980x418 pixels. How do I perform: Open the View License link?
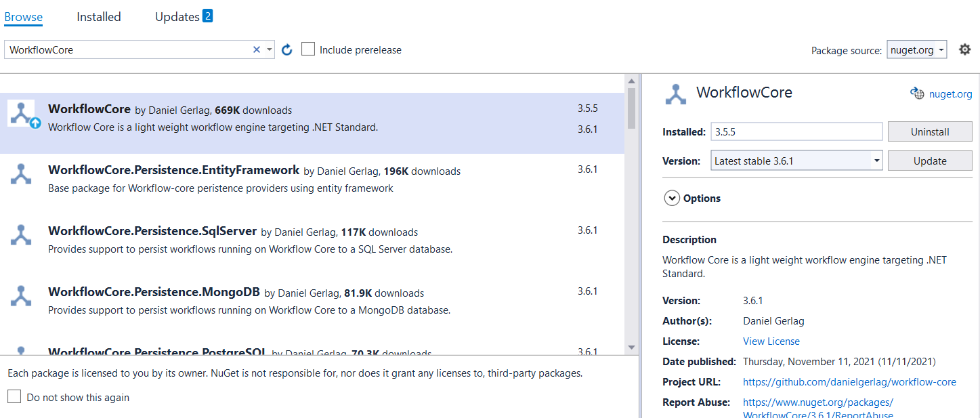[771, 341]
